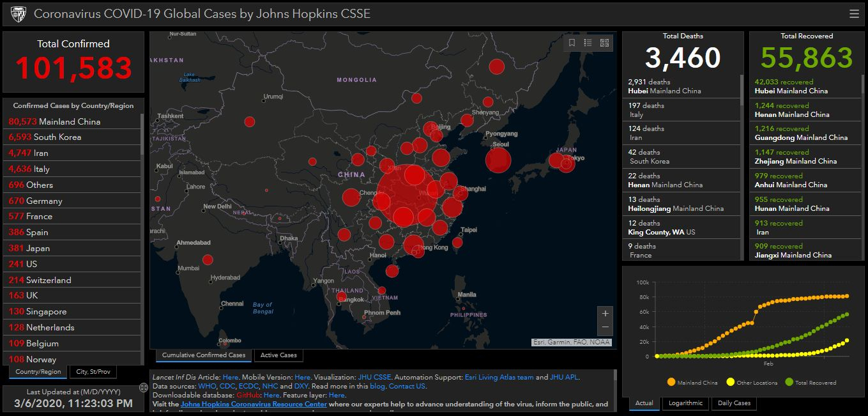
Task: Show the Daily Cases chart tab
Action: click(733, 403)
